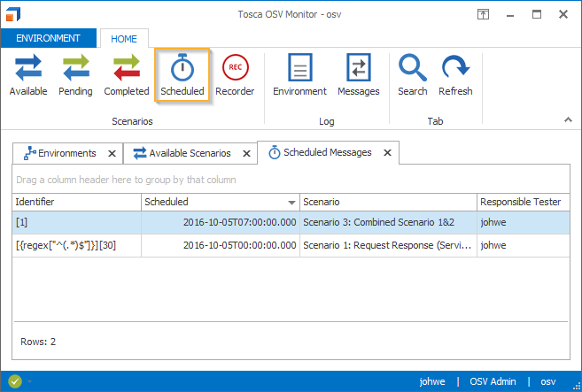This screenshot has height=392, width=582.
Task: Refresh the current tab
Action: coord(455,75)
